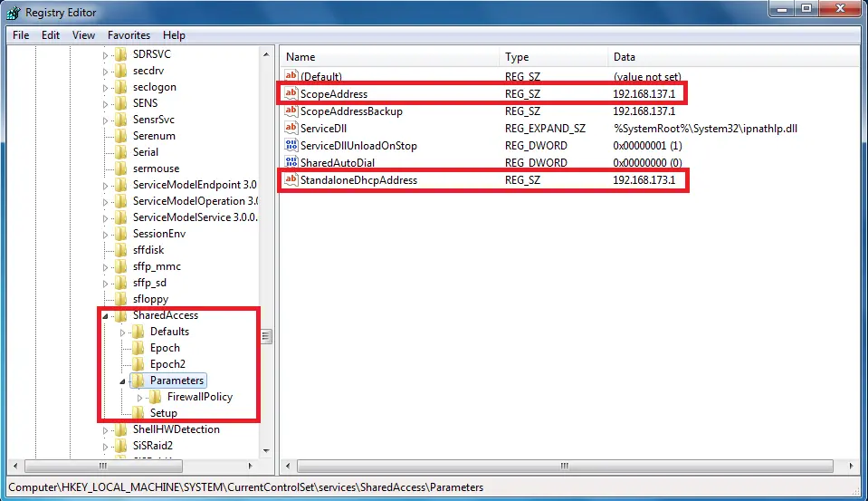Click the Serial folder icon
The image size is (868, 501).
click(x=121, y=152)
